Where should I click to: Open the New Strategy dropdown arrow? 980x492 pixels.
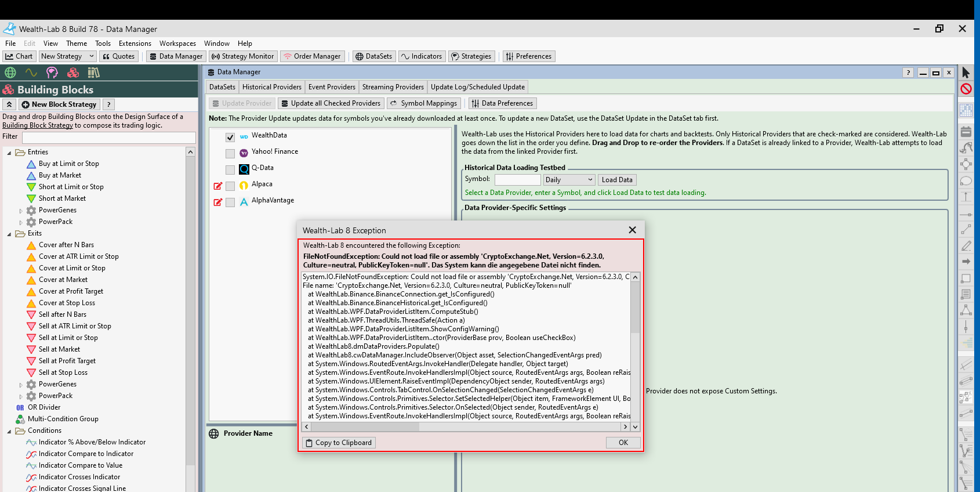[x=92, y=56]
